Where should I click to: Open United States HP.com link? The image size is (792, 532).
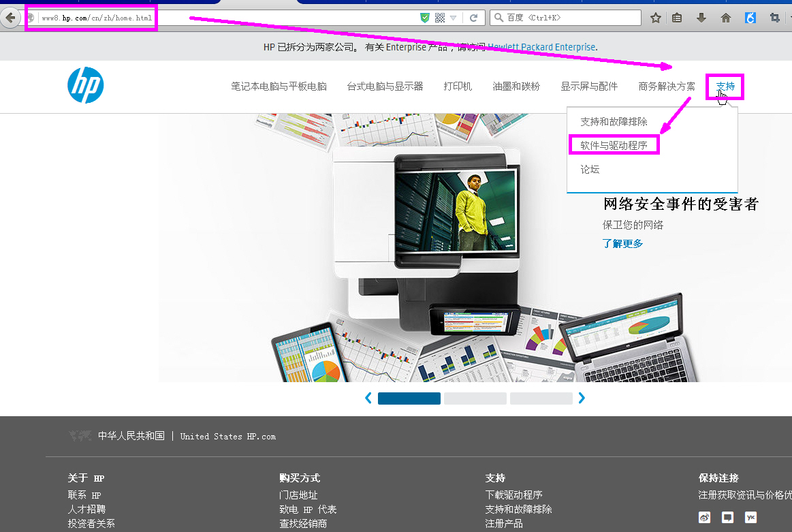coord(228,437)
